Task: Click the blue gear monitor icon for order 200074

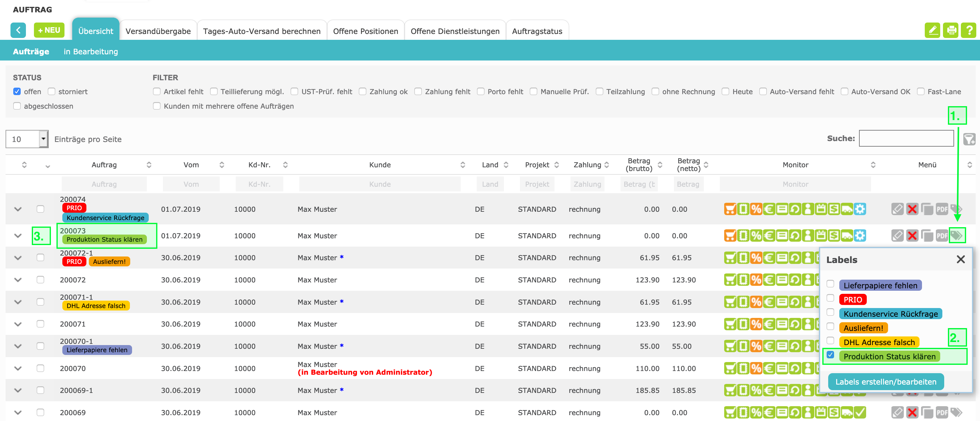Action: [860, 209]
